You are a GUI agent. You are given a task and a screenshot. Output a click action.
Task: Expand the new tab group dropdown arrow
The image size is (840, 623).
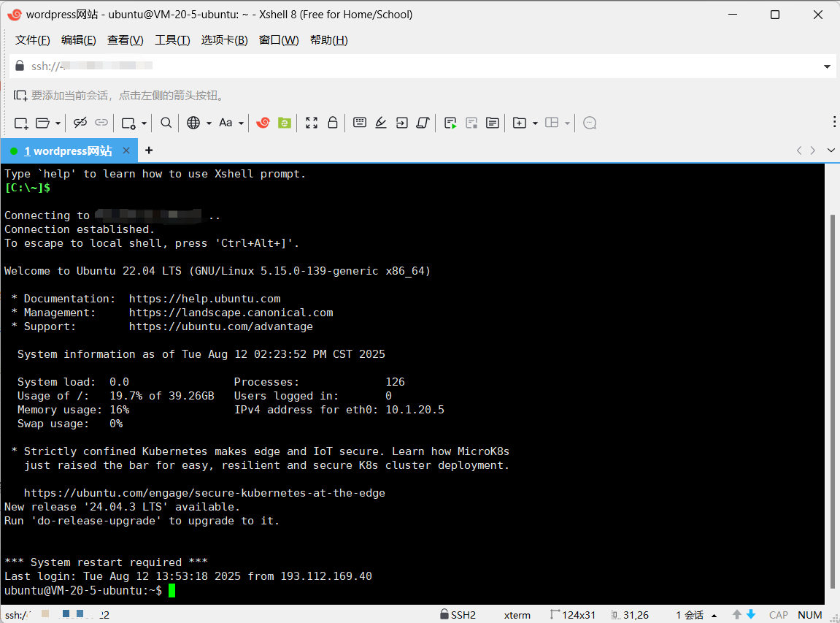coord(535,123)
